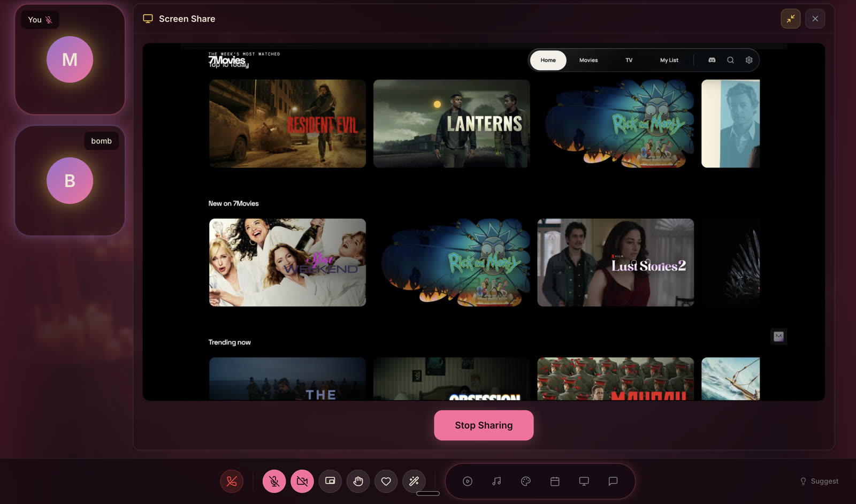The image size is (856, 504).
Task: Select the Home tab in 7Movies
Action: (x=548, y=60)
